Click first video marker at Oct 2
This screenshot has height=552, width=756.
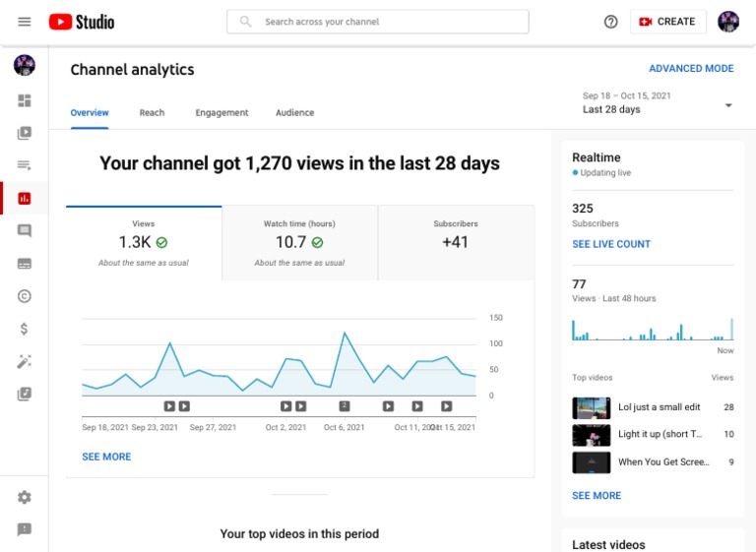285,406
